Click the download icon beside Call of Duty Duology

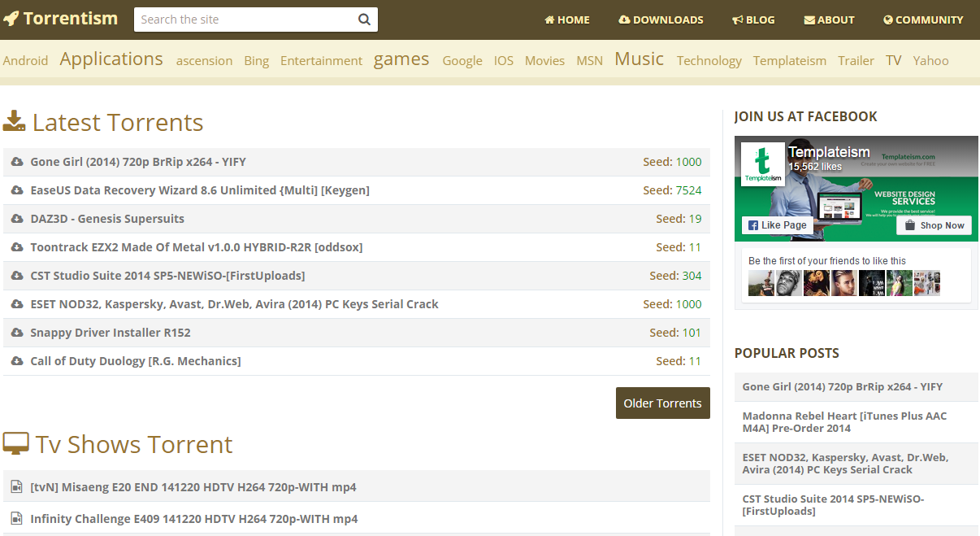click(17, 361)
